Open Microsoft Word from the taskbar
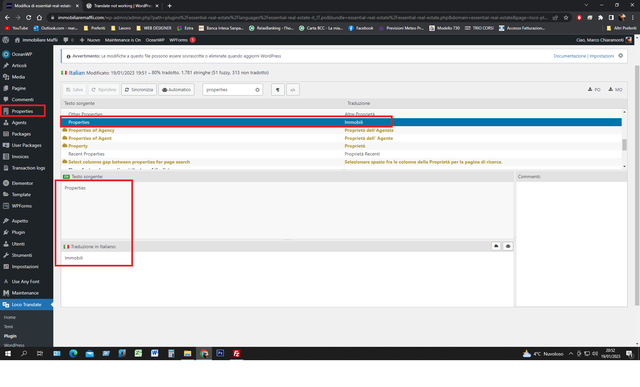Image resolution: width=640 pixels, height=387 pixels. tap(154, 354)
